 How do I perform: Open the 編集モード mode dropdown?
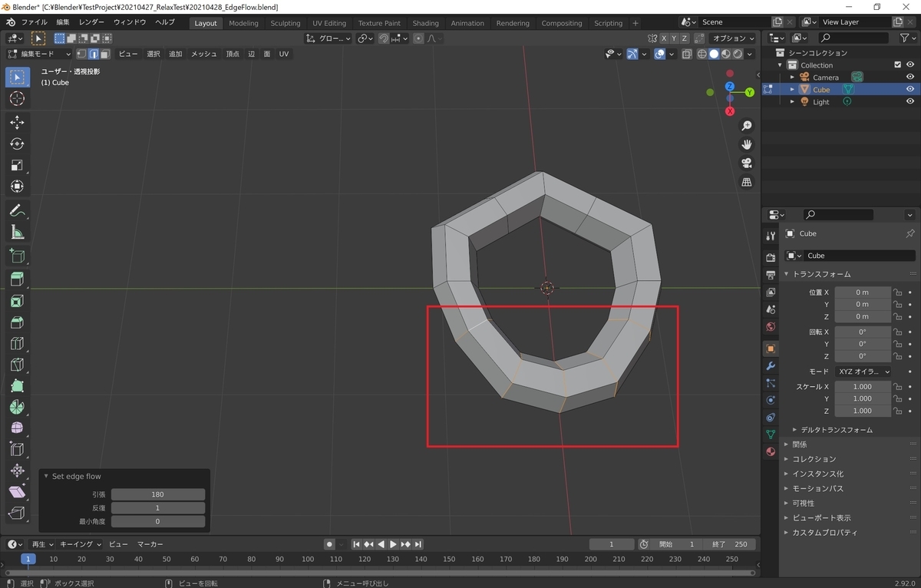click(38, 54)
